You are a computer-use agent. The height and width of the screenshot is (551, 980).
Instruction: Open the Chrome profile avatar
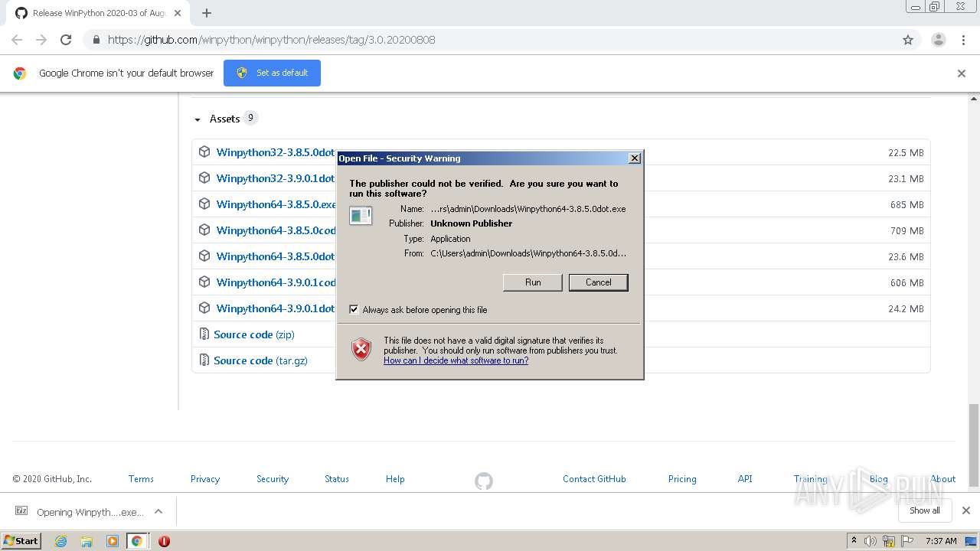pyautogui.click(x=938, y=40)
